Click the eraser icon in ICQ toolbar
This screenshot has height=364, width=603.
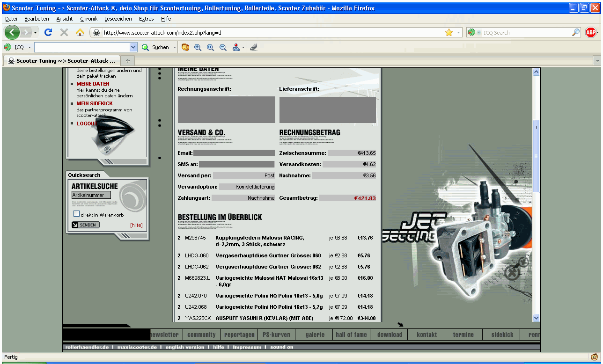point(253,47)
